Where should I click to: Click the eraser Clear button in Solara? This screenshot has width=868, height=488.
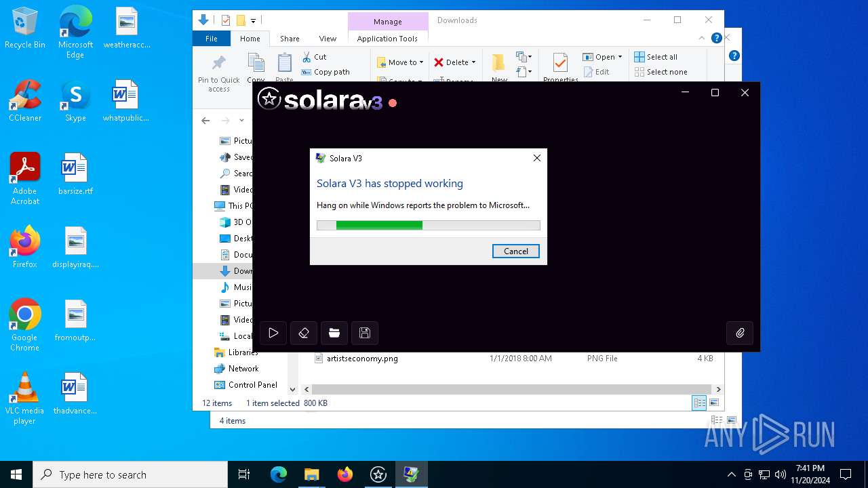(x=304, y=333)
